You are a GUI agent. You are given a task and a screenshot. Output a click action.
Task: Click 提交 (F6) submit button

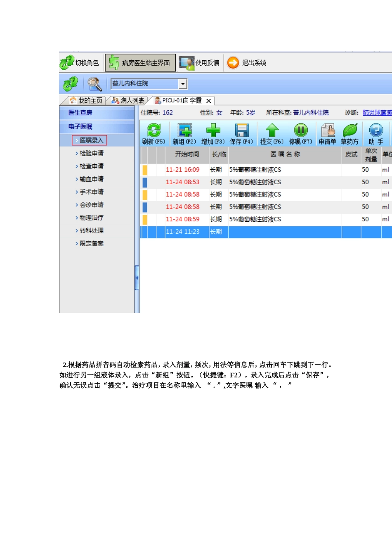coord(272,134)
